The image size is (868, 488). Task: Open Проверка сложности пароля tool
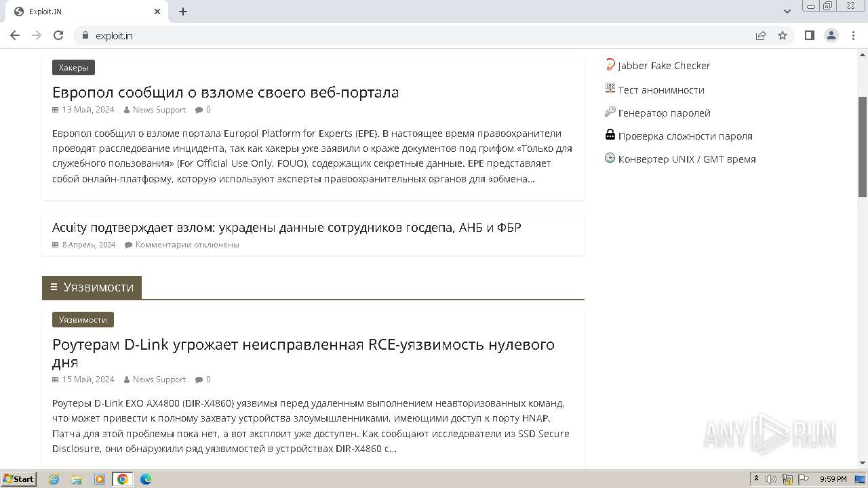pyautogui.click(x=686, y=136)
